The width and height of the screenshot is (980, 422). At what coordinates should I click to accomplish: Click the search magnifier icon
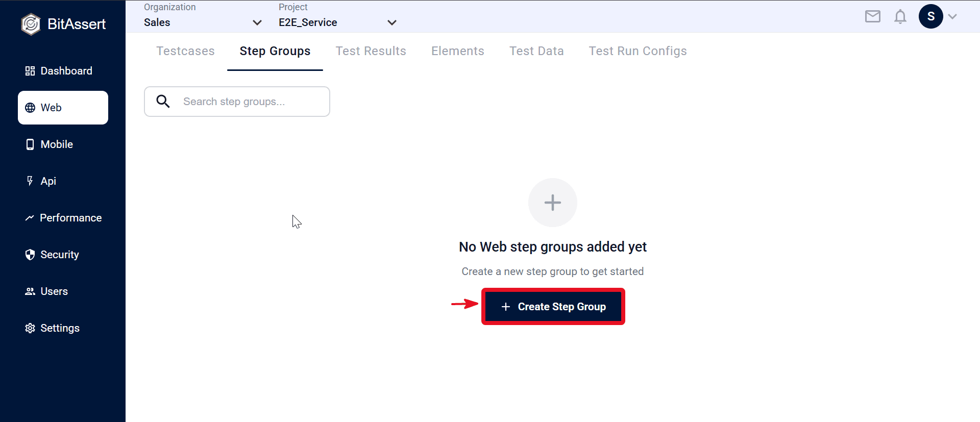coord(163,102)
